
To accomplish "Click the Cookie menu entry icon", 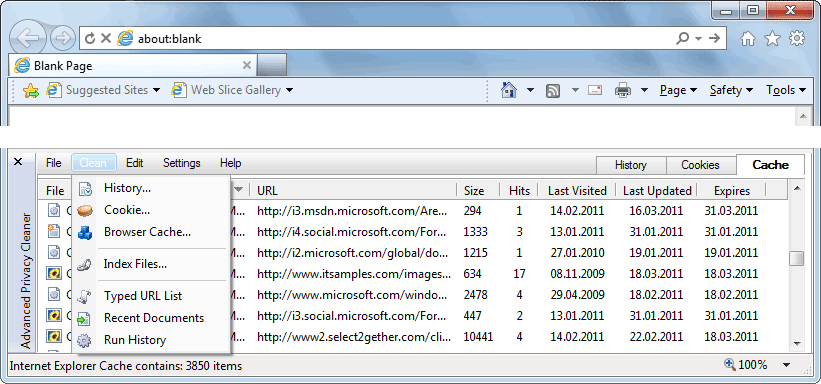I will coord(85,211).
